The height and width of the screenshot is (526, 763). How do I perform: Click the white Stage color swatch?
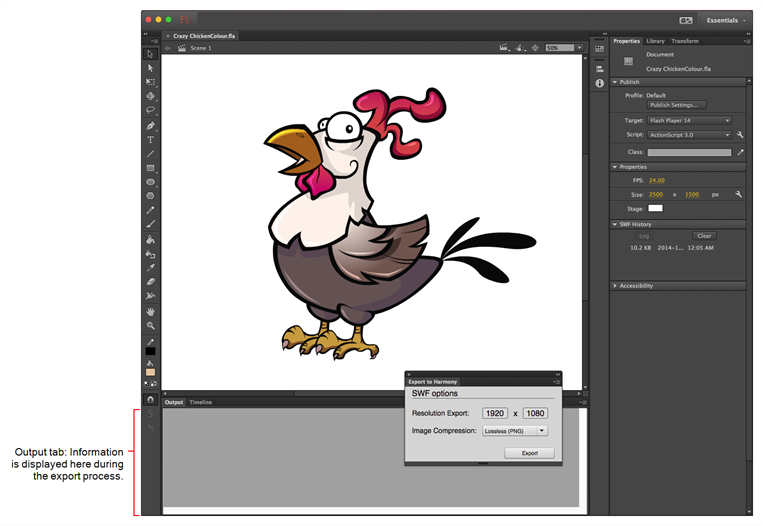coord(655,208)
